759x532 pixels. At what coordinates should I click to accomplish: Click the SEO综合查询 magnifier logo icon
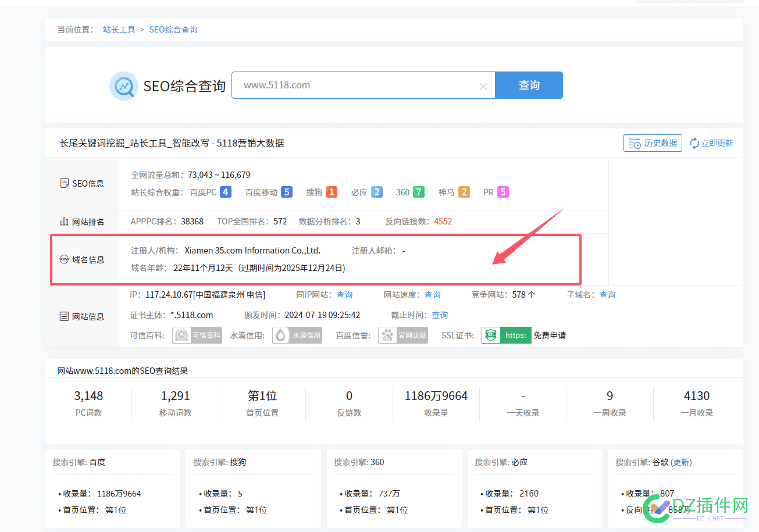[x=123, y=86]
